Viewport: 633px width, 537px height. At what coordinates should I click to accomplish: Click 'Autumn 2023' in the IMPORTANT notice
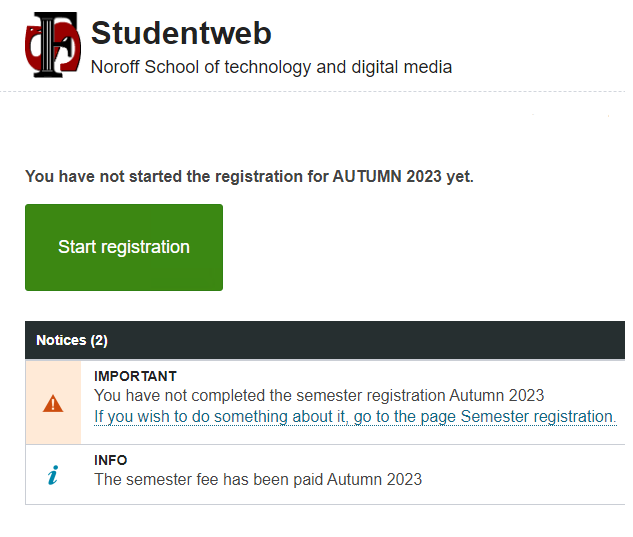point(497,395)
